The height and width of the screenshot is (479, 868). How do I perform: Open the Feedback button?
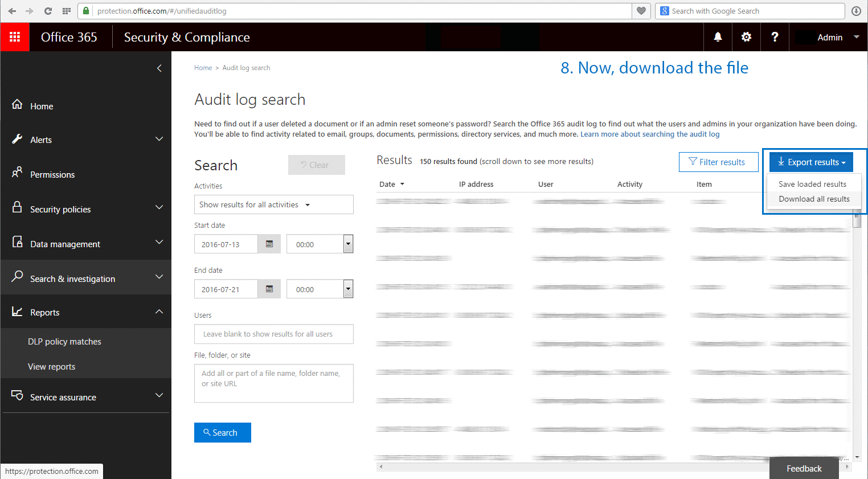pos(804,468)
